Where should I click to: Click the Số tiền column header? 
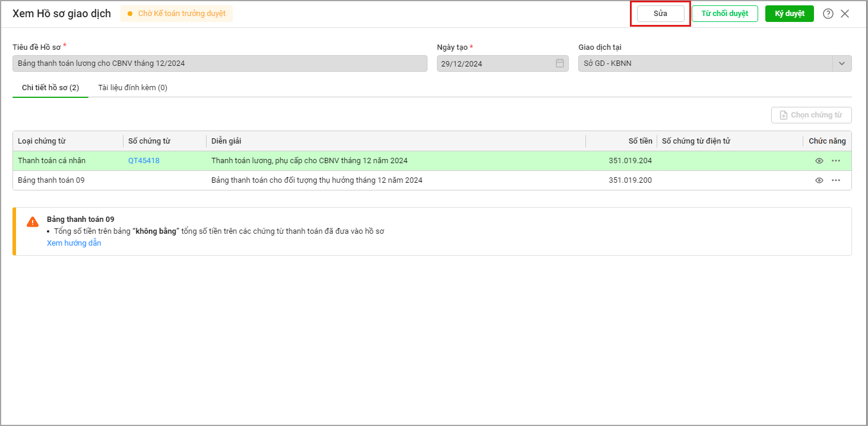(640, 141)
